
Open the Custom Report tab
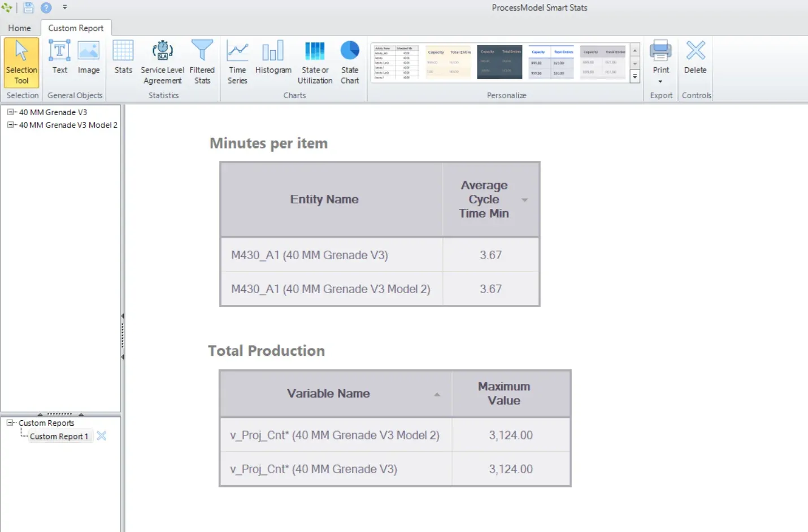tap(76, 28)
